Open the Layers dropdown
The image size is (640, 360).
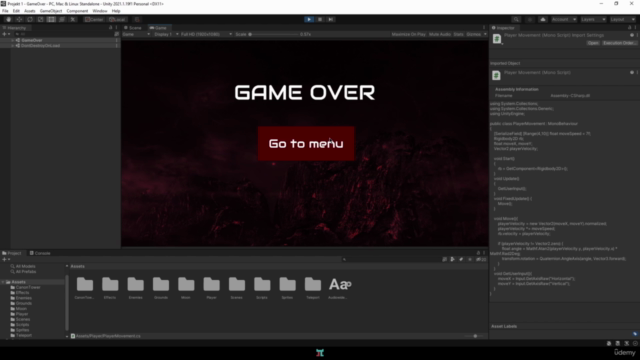point(593,19)
